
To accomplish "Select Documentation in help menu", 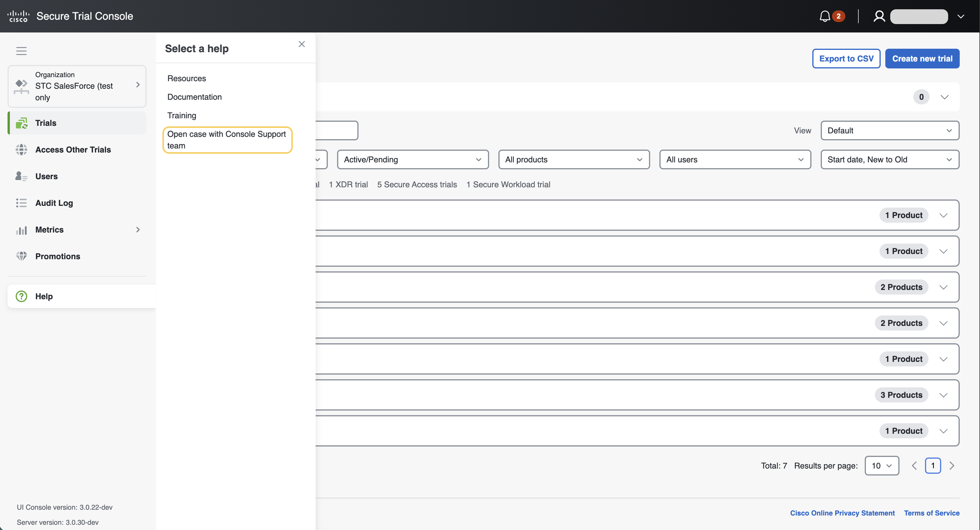I will point(194,97).
